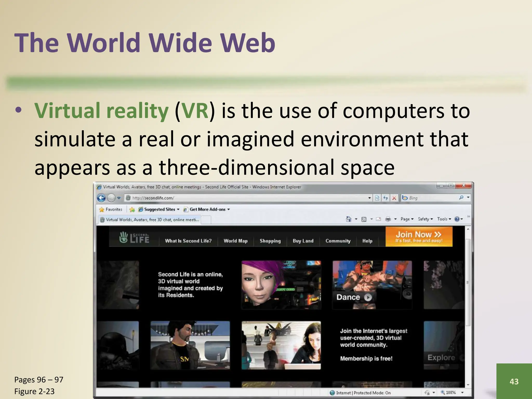532x399 pixels.
Task: Click the Refresh page icon
Action: coord(386,198)
